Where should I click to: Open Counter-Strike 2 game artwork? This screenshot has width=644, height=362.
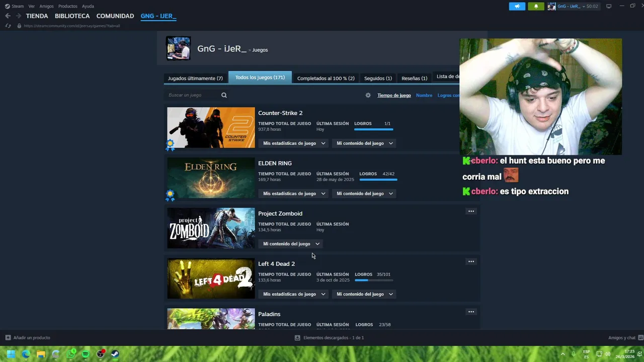click(x=211, y=127)
